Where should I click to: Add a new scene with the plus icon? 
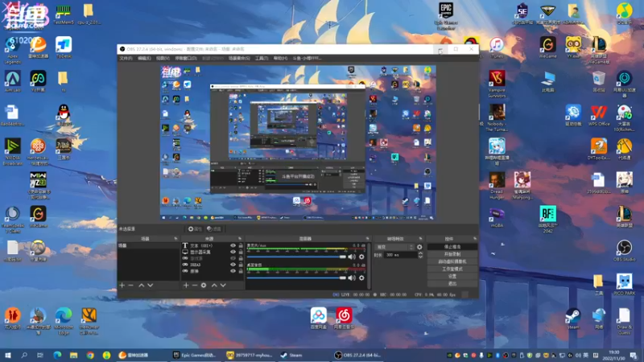[x=122, y=286]
